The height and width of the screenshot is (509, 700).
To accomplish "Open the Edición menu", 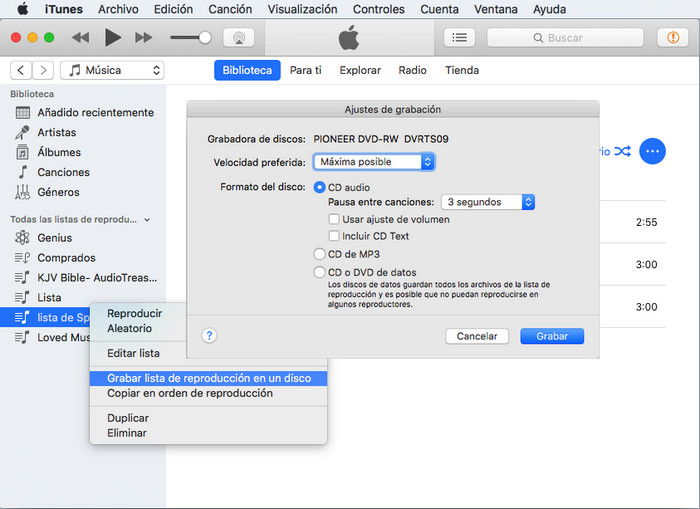I will (173, 9).
